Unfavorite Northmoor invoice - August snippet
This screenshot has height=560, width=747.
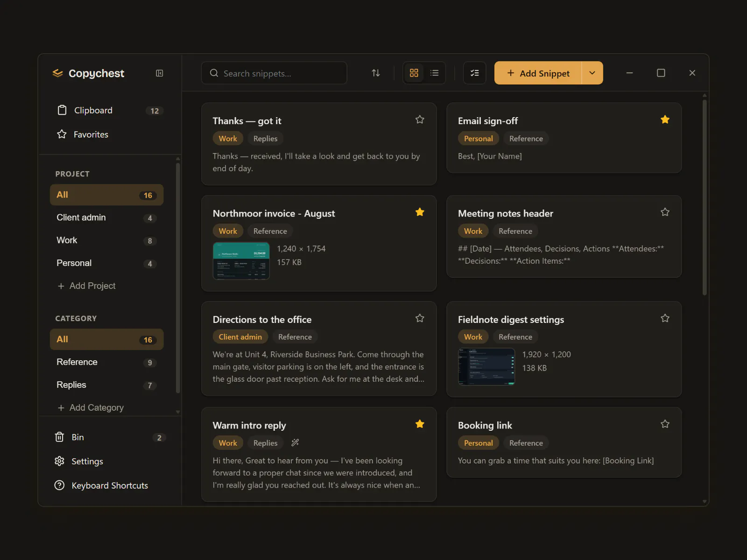click(x=420, y=212)
